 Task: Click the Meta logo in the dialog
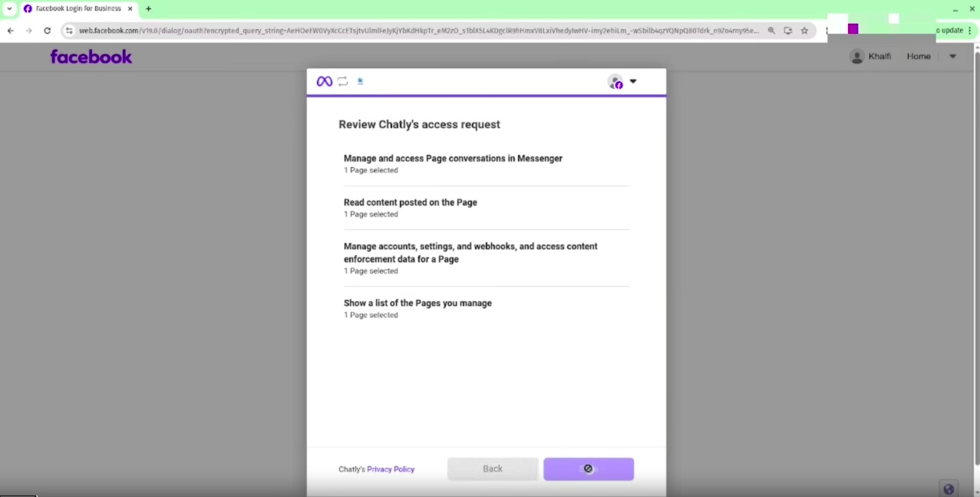pos(325,81)
